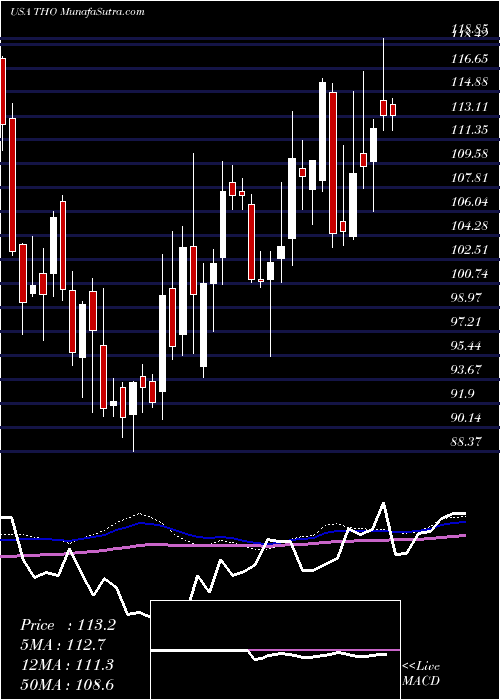Select the 91.9 price axis label
This screenshot has height=700, width=500.
coord(464,394)
